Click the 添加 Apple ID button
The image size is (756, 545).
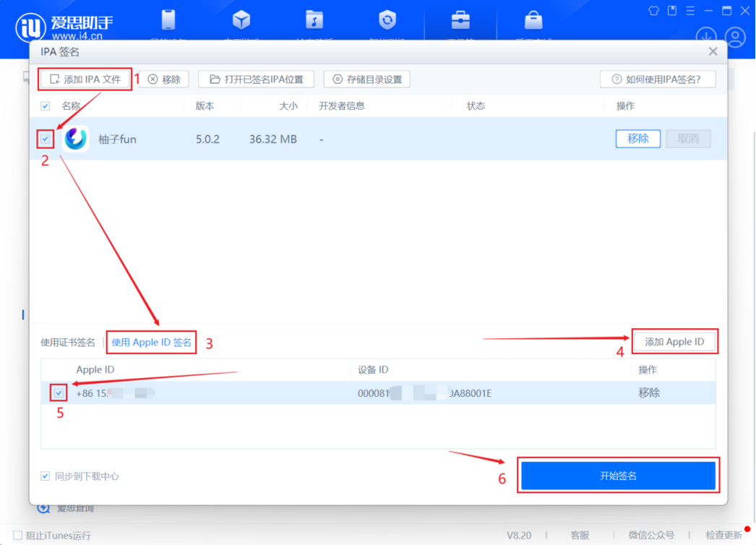pyautogui.click(x=674, y=342)
